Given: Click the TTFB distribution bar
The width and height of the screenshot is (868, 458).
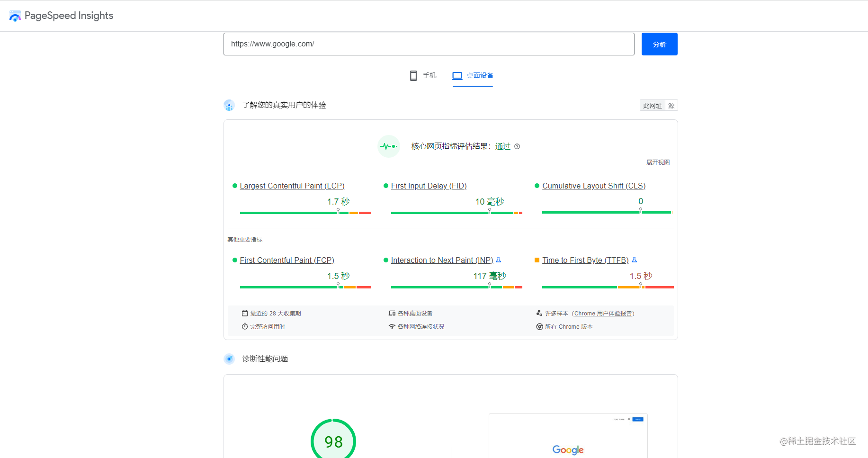Looking at the screenshot, I should coord(608,287).
